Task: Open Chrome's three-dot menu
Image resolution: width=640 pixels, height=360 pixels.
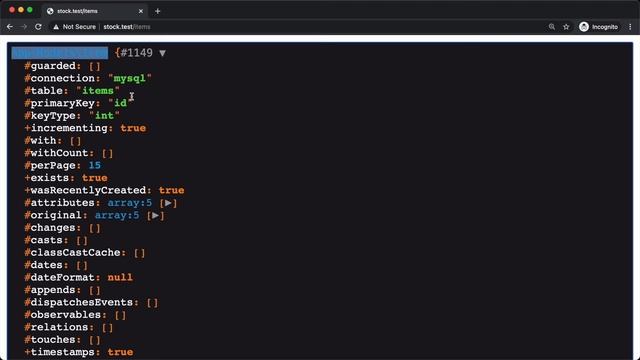Action: pyautogui.click(x=630, y=27)
